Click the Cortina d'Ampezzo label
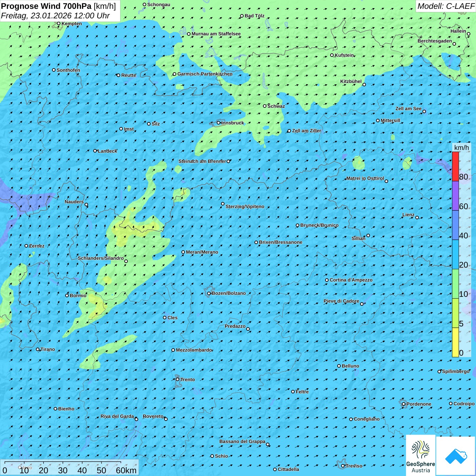 (x=351, y=280)
